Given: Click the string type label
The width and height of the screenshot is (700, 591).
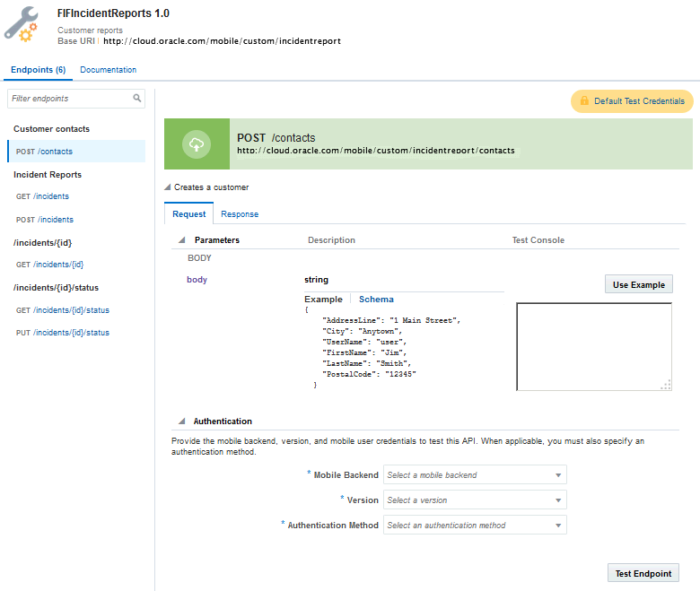Looking at the screenshot, I should (316, 280).
